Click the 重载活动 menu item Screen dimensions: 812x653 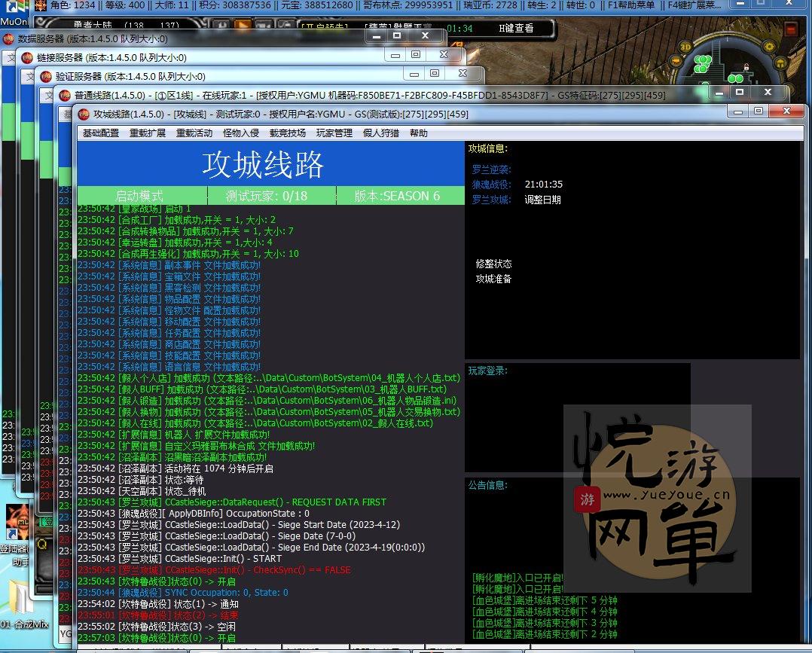pos(194,133)
